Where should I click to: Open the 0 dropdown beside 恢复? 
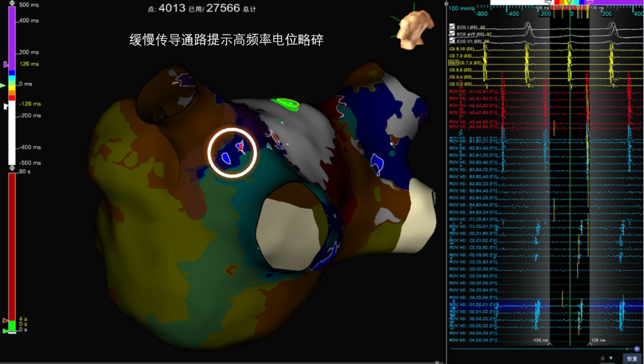(x=607, y=359)
